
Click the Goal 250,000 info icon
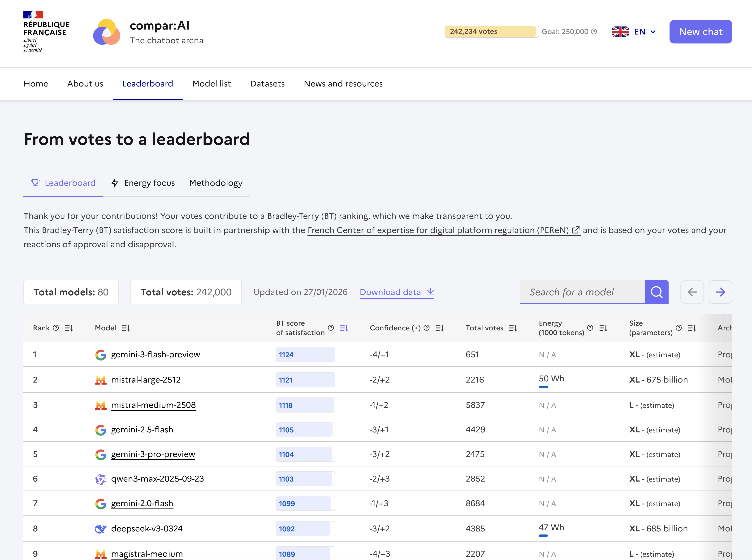(594, 31)
